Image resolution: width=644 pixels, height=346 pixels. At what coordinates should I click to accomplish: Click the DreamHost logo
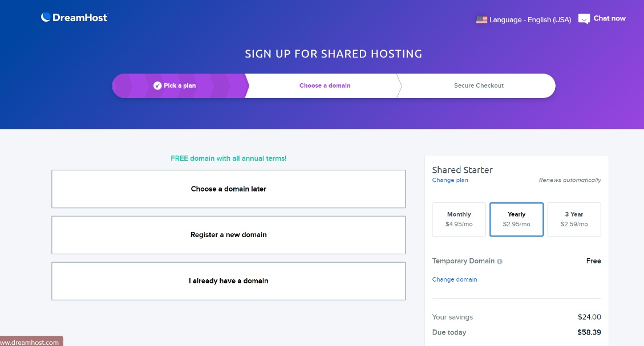point(74,17)
